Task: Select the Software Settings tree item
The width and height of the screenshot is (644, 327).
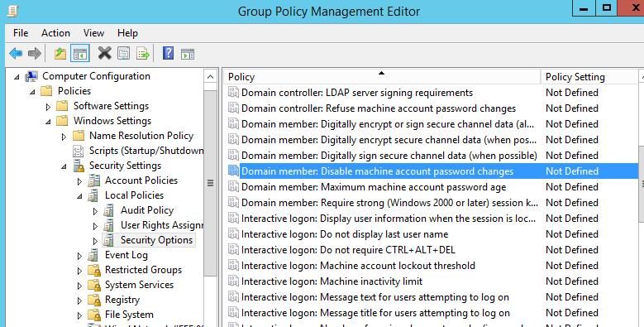Action: [x=111, y=106]
